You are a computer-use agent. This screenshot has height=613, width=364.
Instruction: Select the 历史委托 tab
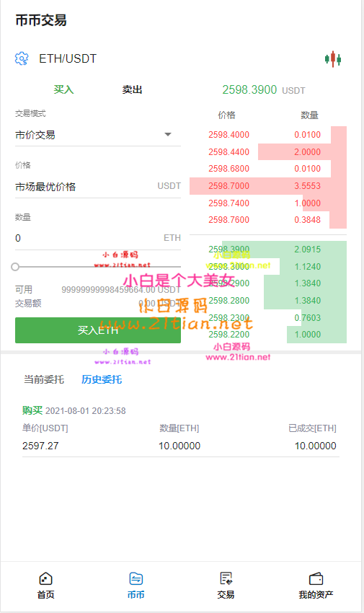[102, 379]
